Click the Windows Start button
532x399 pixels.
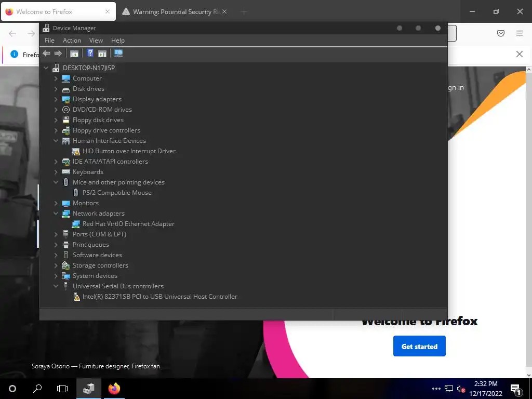coord(12,389)
